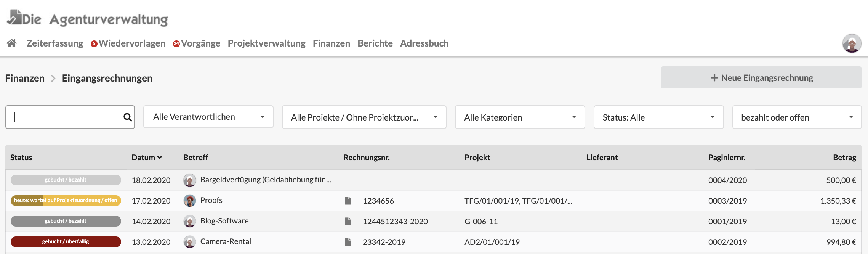Open document icon for the Proofs invoice
The width and height of the screenshot is (868, 254).
(348, 201)
